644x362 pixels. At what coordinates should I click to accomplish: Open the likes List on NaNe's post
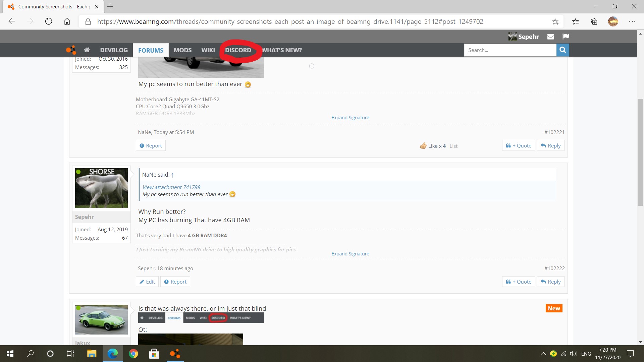click(x=453, y=146)
